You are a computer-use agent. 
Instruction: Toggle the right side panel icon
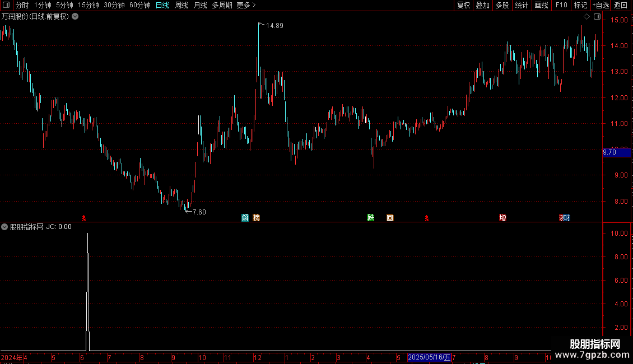[x=597, y=17]
